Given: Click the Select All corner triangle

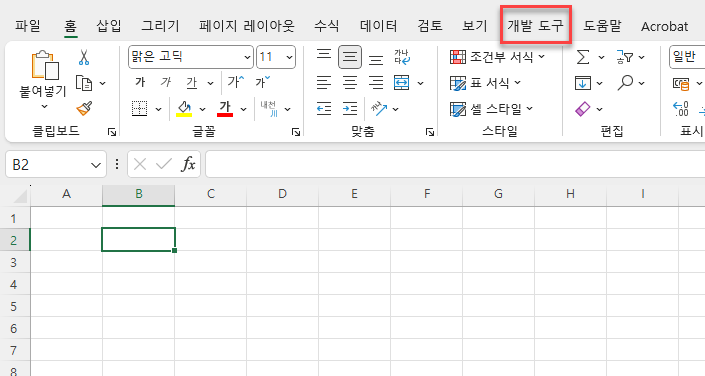Looking at the screenshot, I should pyautogui.click(x=21, y=196).
